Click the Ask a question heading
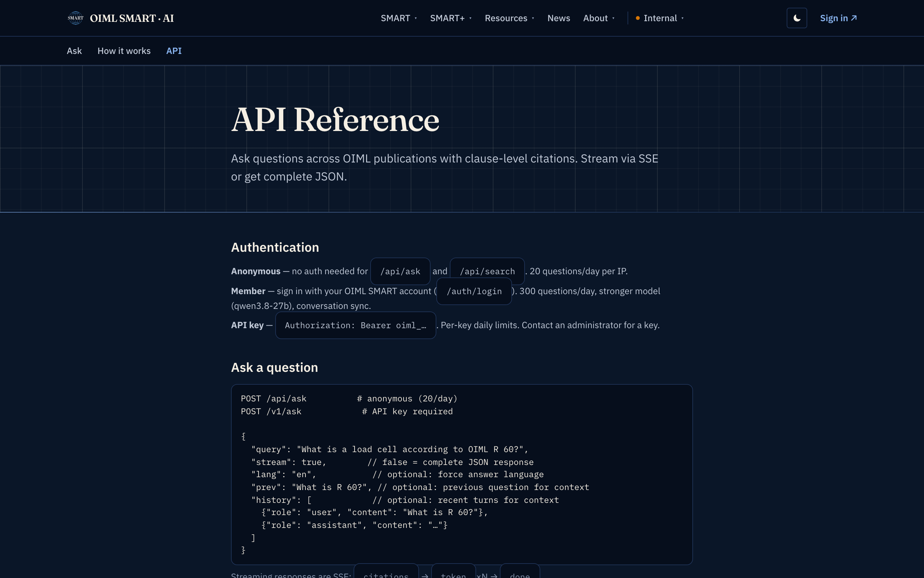The image size is (924, 578). coord(275,367)
